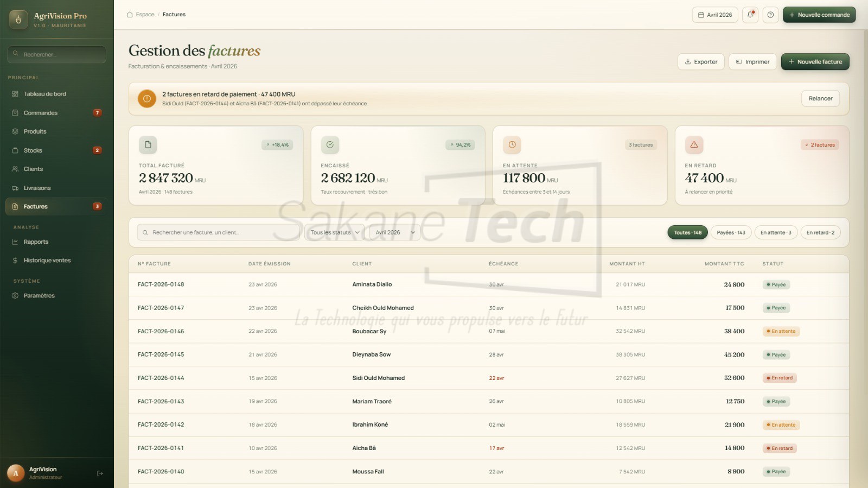This screenshot has height=488, width=868.
Task: Click the 'Payée' status for Dieynaba Sow
Action: tap(776, 355)
